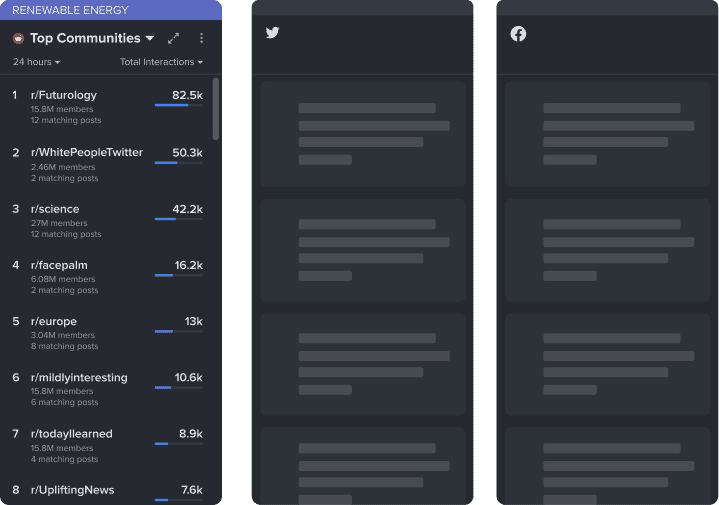The height and width of the screenshot is (505, 719).
Task: Expand the Top Communities panel to fullscreen
Action: (x=173, y=39)
